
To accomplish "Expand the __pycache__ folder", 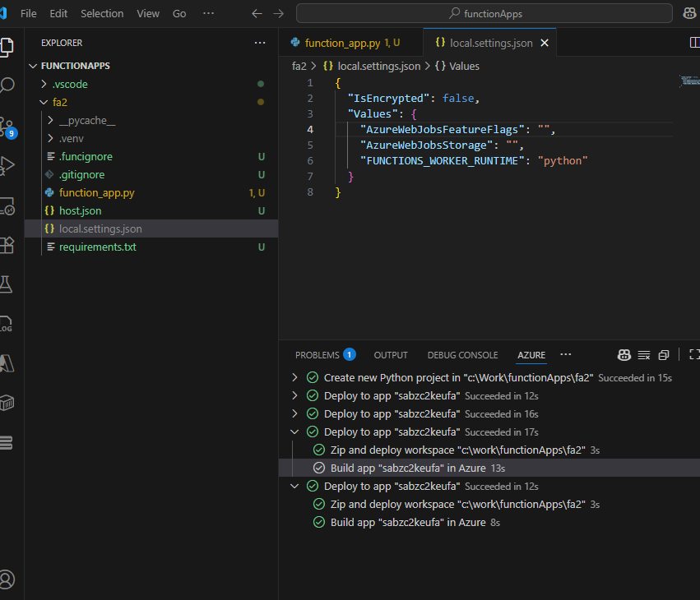I will tap(50, 121).
